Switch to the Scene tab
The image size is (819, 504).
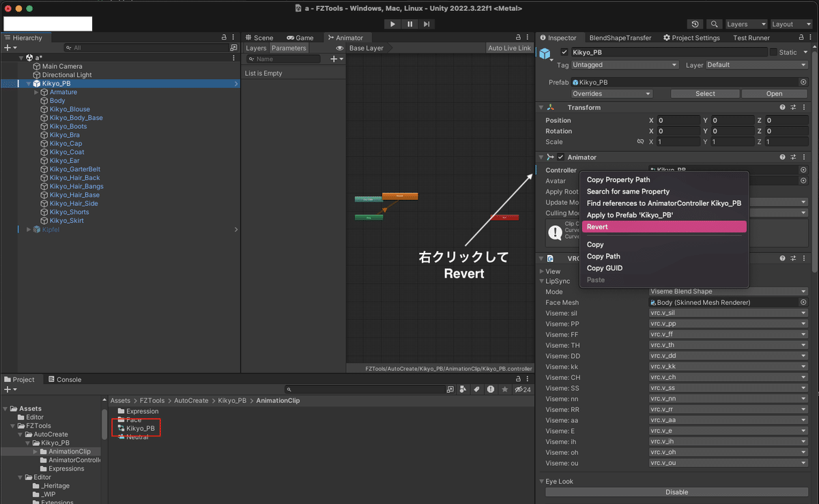tap(259, 38)
